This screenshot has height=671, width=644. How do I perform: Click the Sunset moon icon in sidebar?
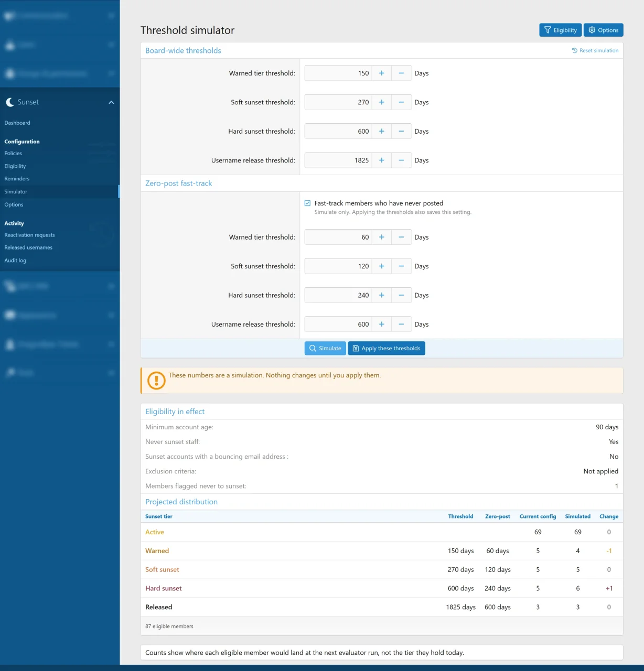point(10,102)
